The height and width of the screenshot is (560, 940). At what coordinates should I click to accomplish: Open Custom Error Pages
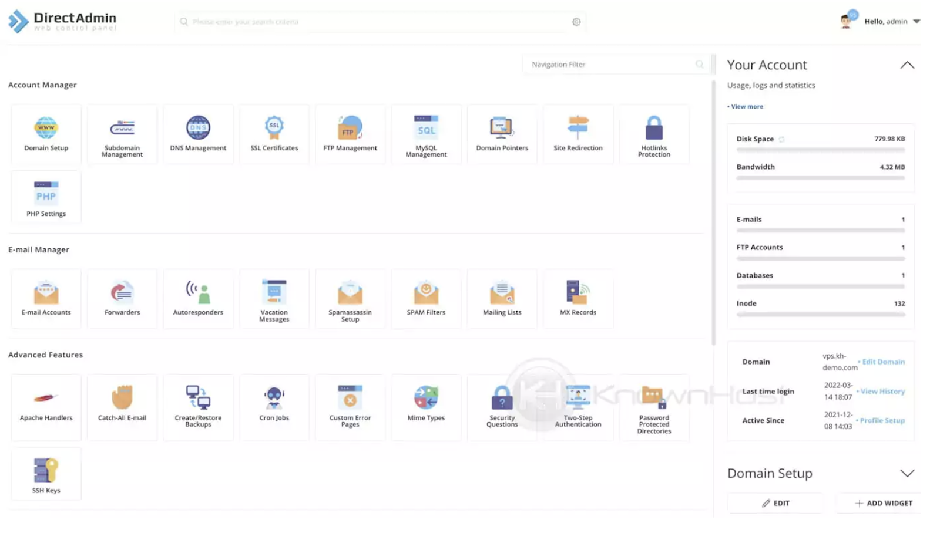(350, 407)
